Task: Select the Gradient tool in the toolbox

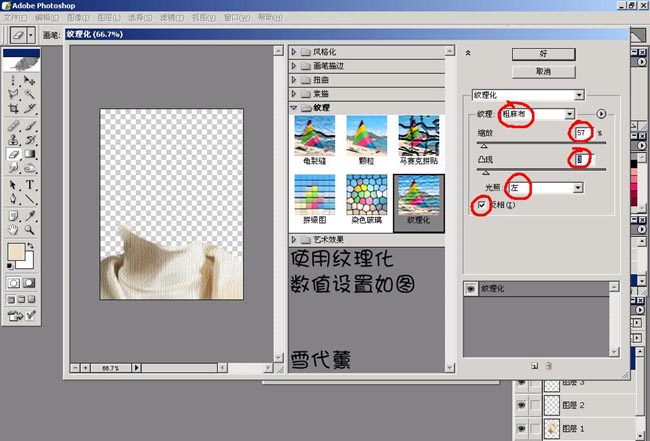Action: [31, 156]
